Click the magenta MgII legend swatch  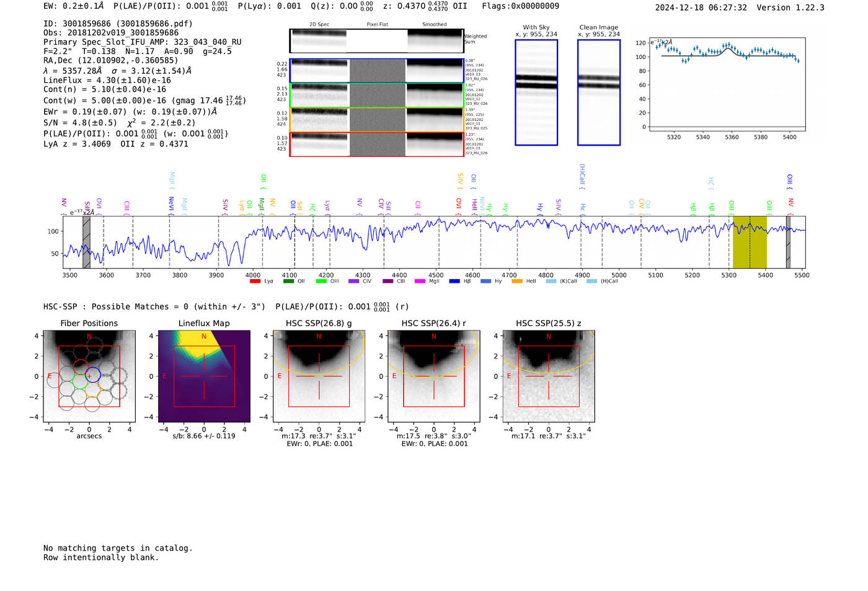420,282
